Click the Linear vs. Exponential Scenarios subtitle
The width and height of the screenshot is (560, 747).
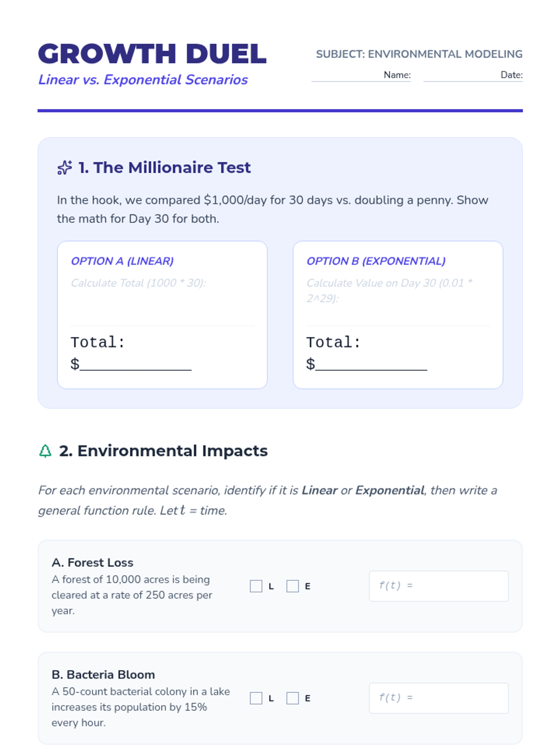point(143,80)
